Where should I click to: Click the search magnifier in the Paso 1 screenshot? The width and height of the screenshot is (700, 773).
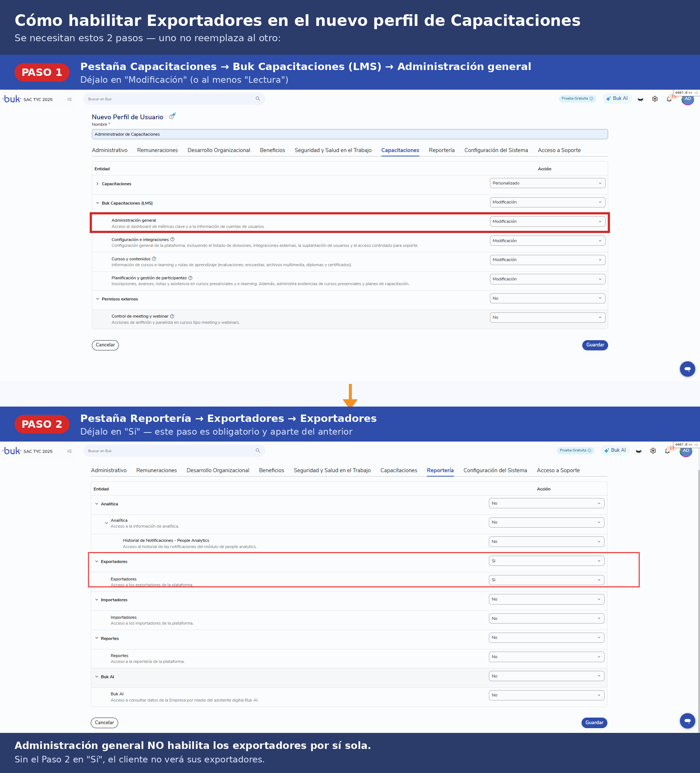258,99
